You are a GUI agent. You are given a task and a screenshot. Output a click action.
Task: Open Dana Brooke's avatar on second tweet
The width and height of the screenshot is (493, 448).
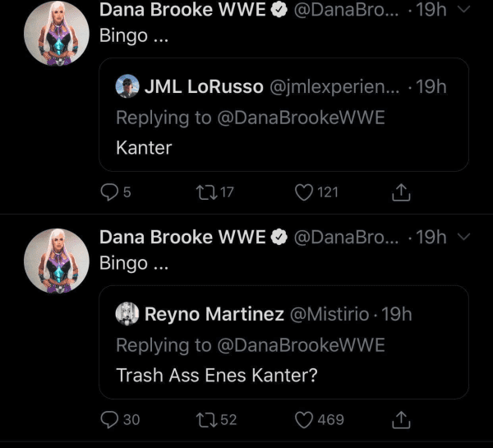57,261
